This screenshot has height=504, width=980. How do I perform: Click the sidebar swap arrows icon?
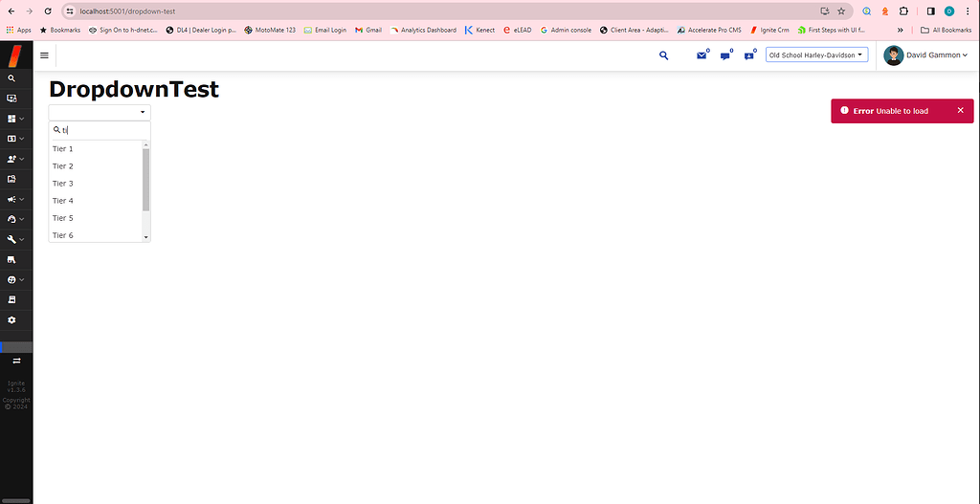point(16,361)
